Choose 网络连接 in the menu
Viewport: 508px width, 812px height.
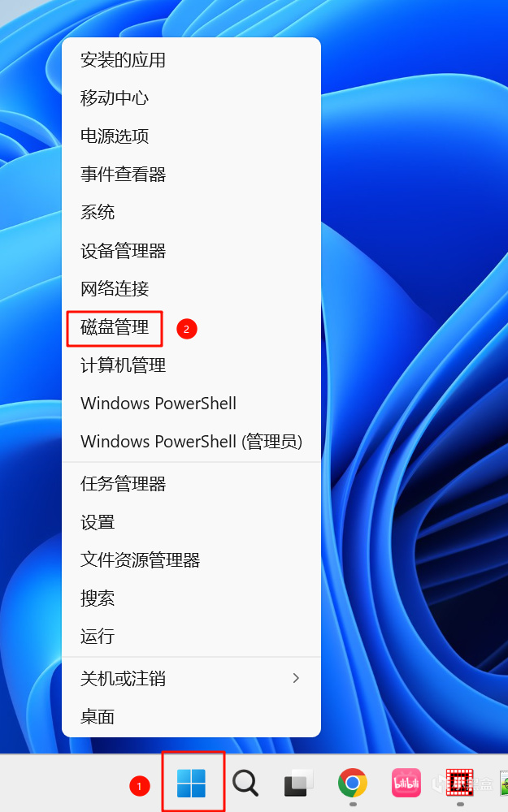pos(115,288)
